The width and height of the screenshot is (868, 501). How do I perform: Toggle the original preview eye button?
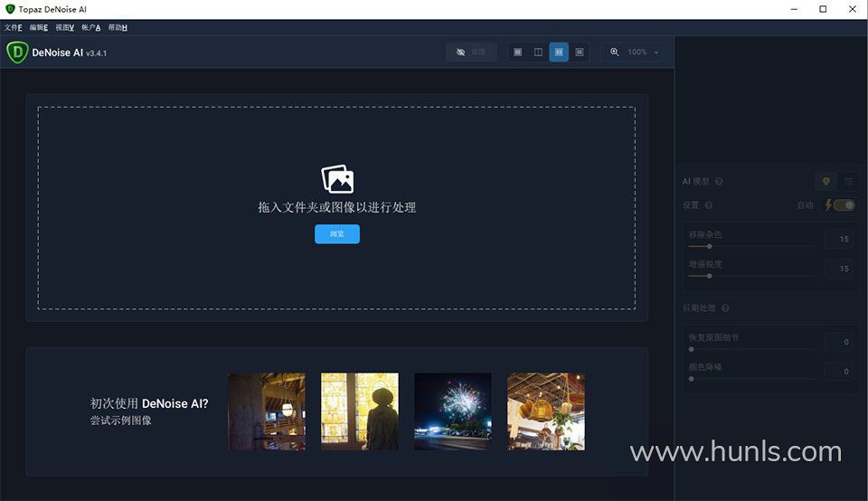click(471, 52)
